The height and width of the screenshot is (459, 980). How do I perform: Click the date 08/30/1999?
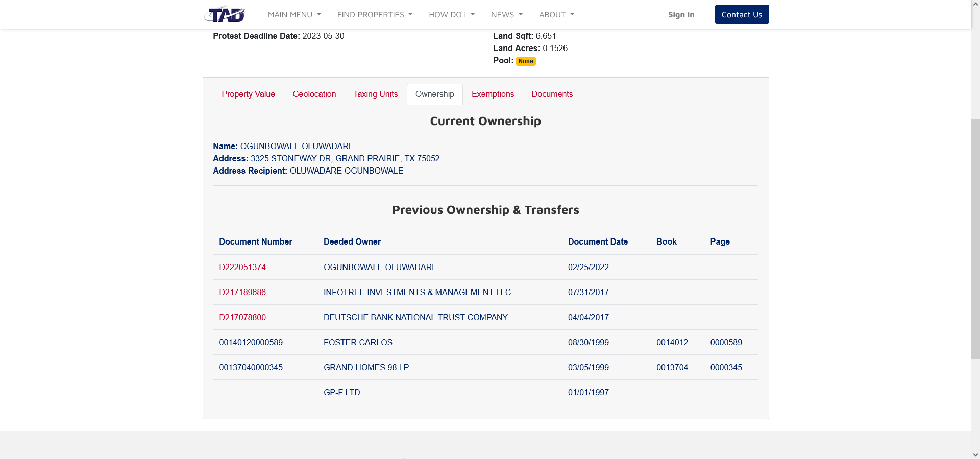tap(589, 342)
